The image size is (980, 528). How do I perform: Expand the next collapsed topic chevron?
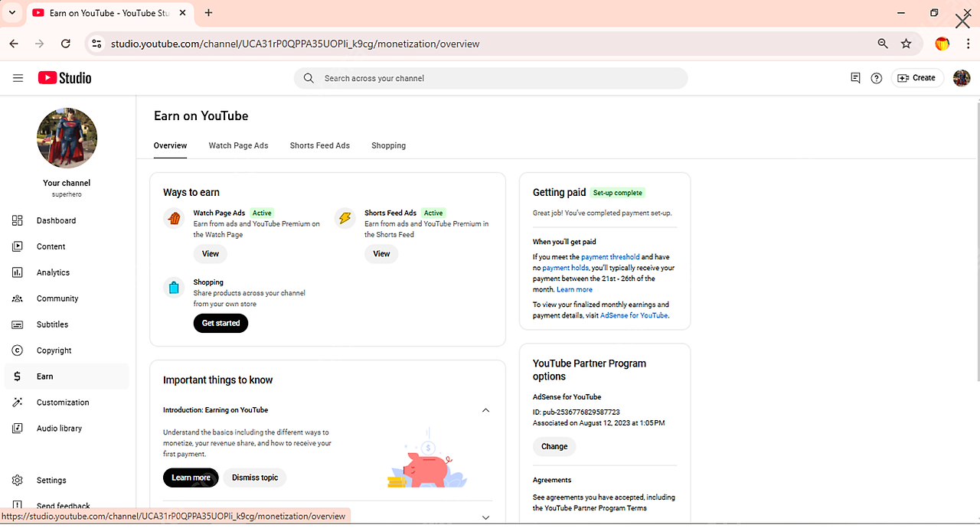(485, 517)
